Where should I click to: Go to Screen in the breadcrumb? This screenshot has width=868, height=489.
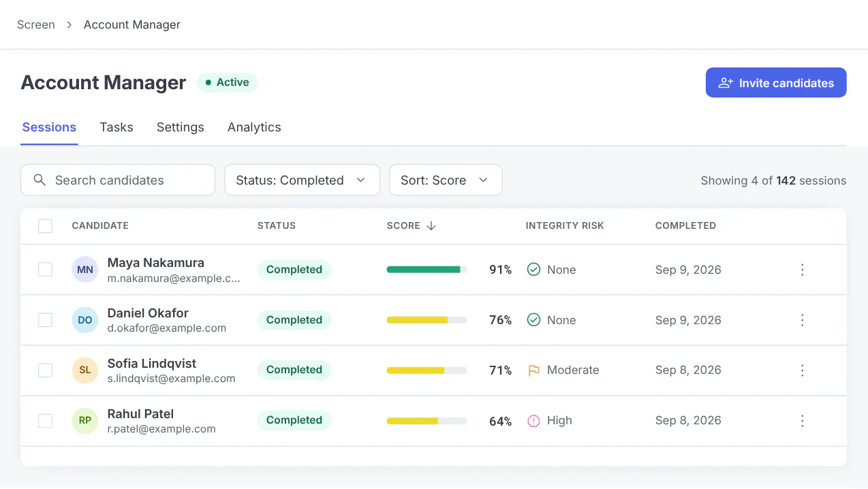pyautogui.click(x=36, y=25)
